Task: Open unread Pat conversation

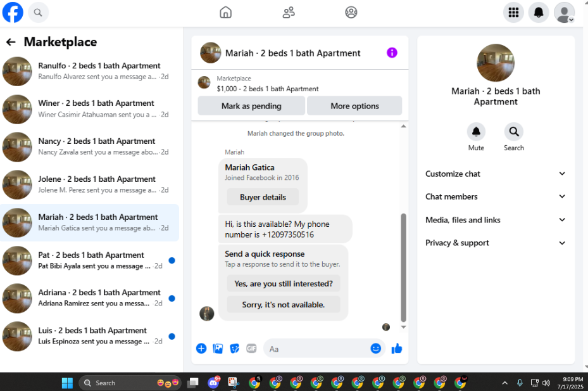Action: 90,260
